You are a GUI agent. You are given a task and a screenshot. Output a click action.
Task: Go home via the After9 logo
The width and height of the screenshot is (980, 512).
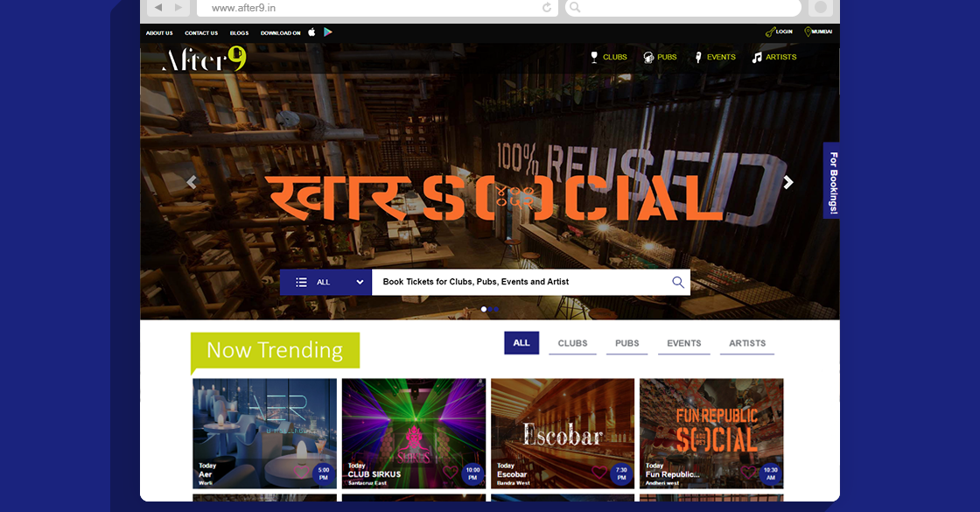click(205, 59)
